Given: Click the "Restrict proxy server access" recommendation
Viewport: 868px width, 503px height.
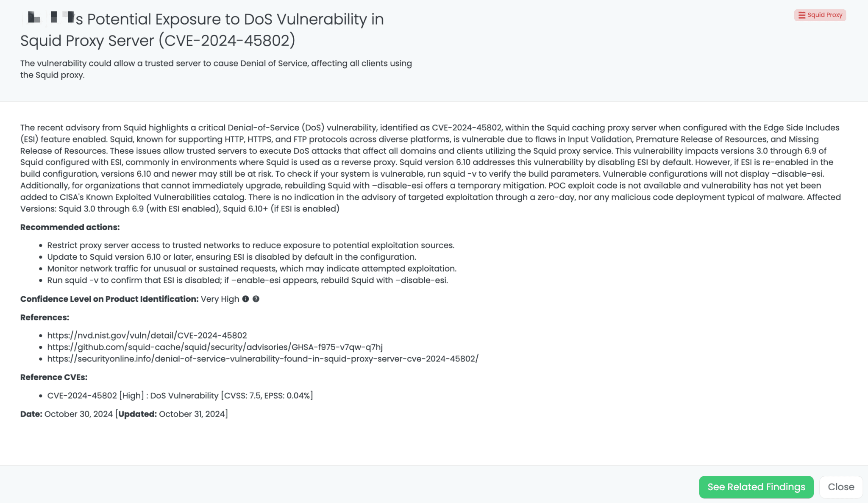Looking at the screenshot, I should click(x=250, y=245).
